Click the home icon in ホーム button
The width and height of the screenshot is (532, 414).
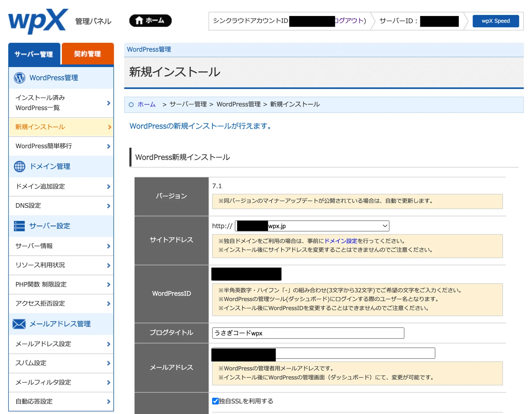[x=139, y=21]
